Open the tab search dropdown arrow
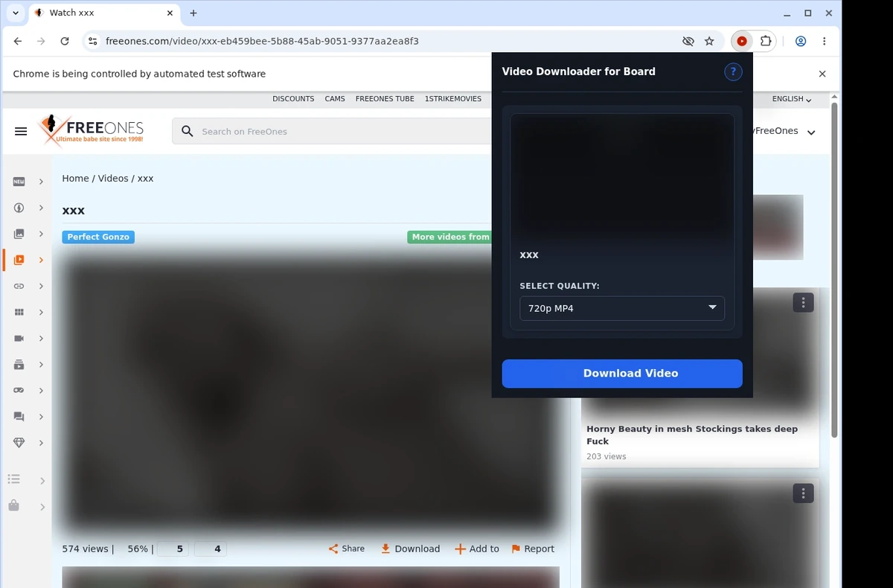The height and width of the screenshot is (588, 893). tap(16, 13)
